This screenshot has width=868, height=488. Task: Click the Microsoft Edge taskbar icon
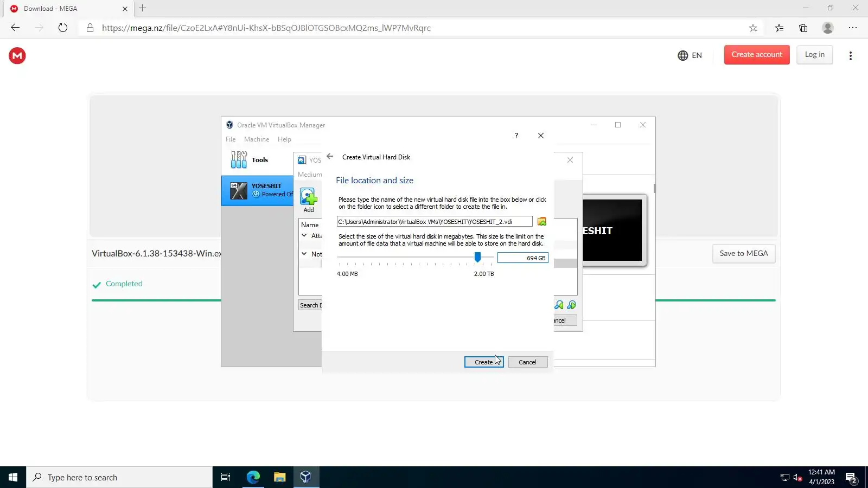[x=253, y=477]
